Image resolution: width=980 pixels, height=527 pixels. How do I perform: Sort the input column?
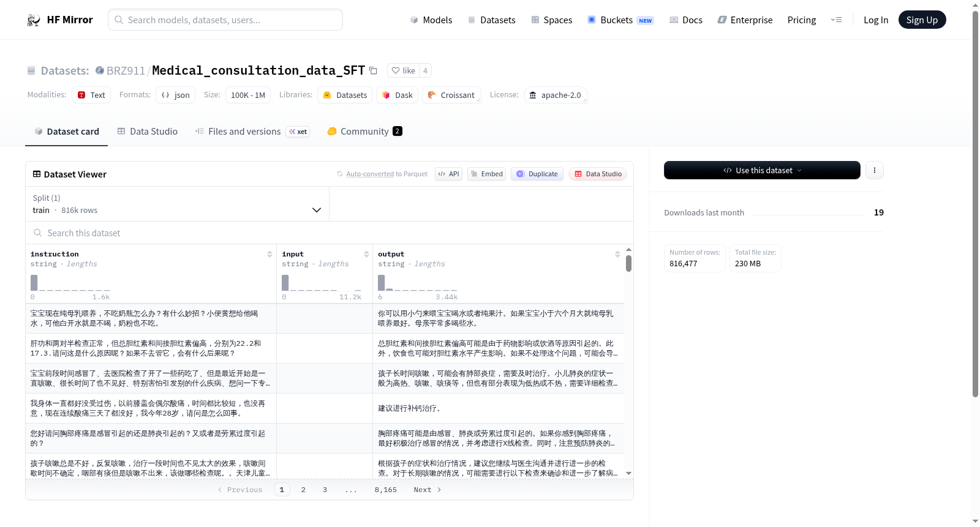[366, 254]
